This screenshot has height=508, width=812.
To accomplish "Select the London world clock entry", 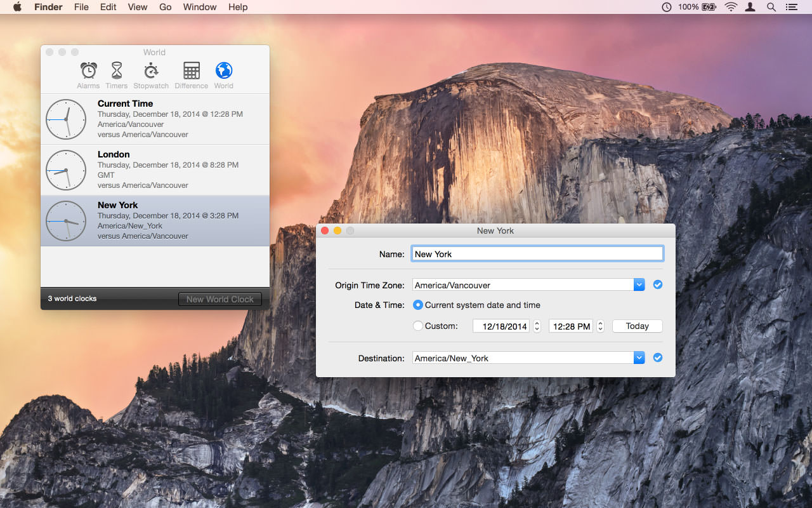I will 155,170.
